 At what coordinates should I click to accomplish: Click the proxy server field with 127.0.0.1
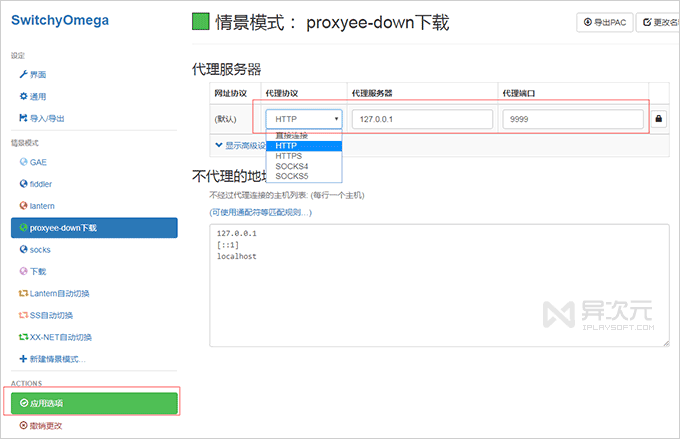tap(422, 119)
